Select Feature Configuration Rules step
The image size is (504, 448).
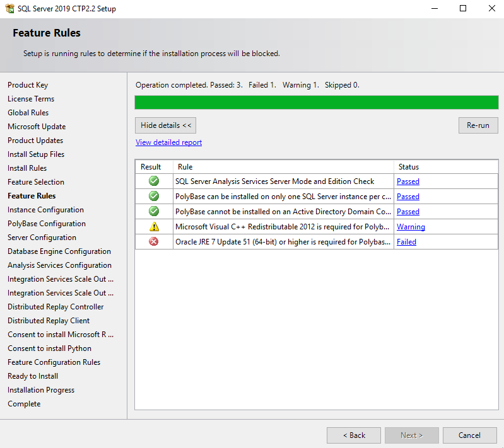click(54, 362)
